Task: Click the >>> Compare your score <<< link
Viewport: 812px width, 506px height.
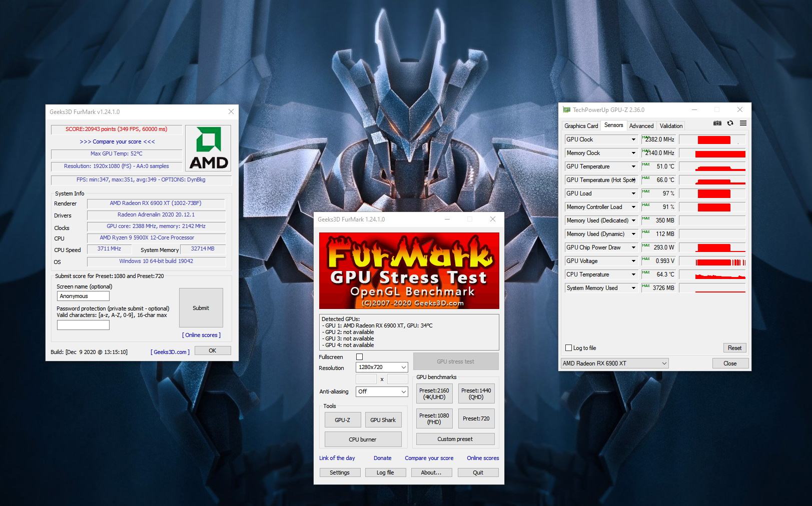Action: (x=117, y=141)
